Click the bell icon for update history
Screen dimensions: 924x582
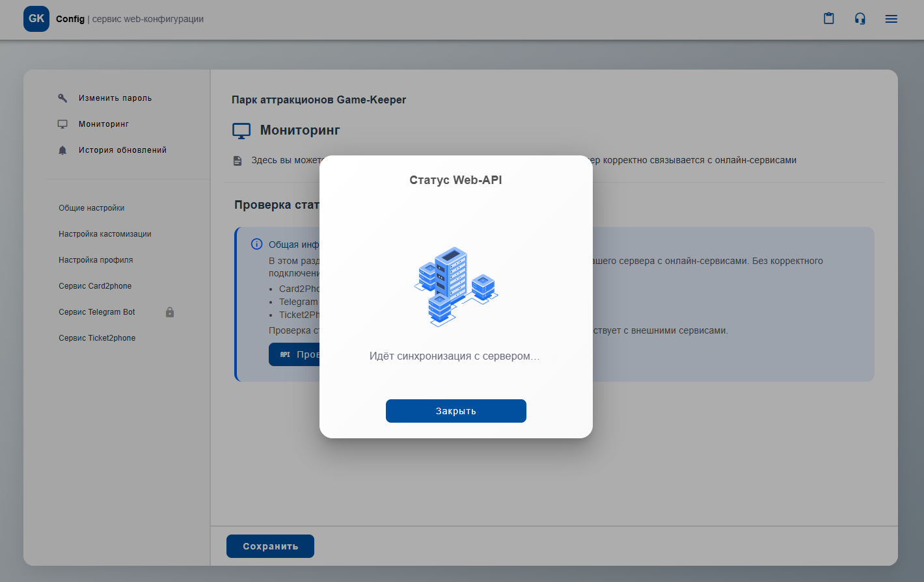click(62, 150)
